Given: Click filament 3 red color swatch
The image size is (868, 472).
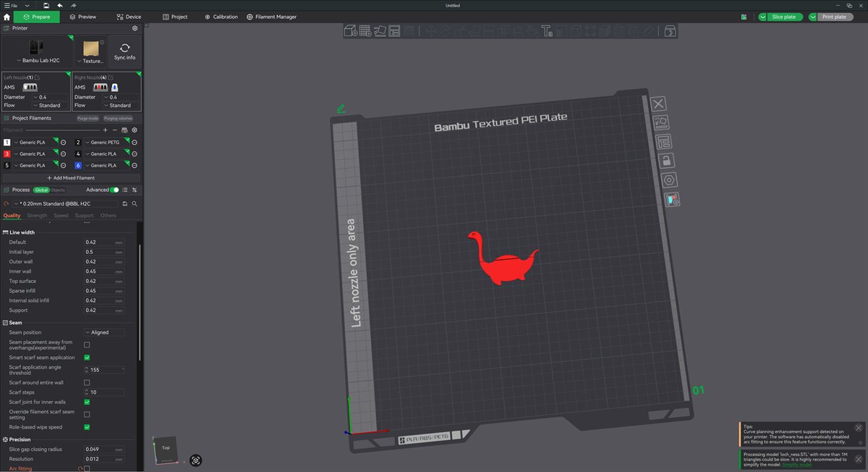Looking at the screenshot, I should [x=7, y=154].
